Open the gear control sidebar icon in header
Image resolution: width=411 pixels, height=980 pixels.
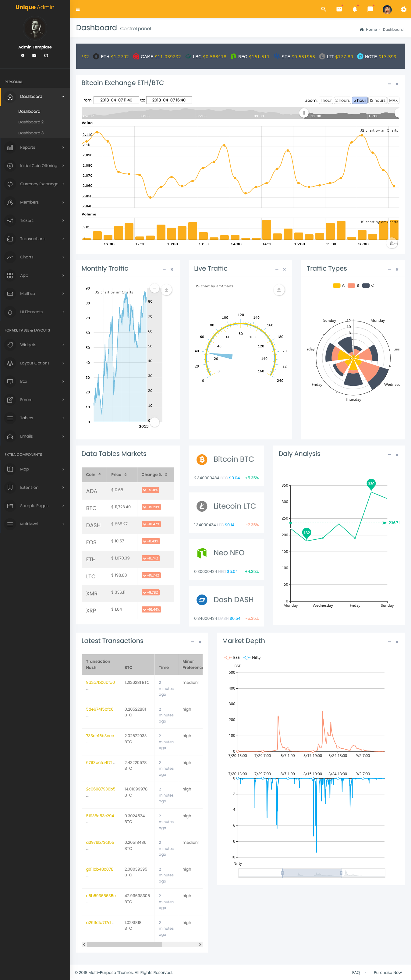(403, 9)
